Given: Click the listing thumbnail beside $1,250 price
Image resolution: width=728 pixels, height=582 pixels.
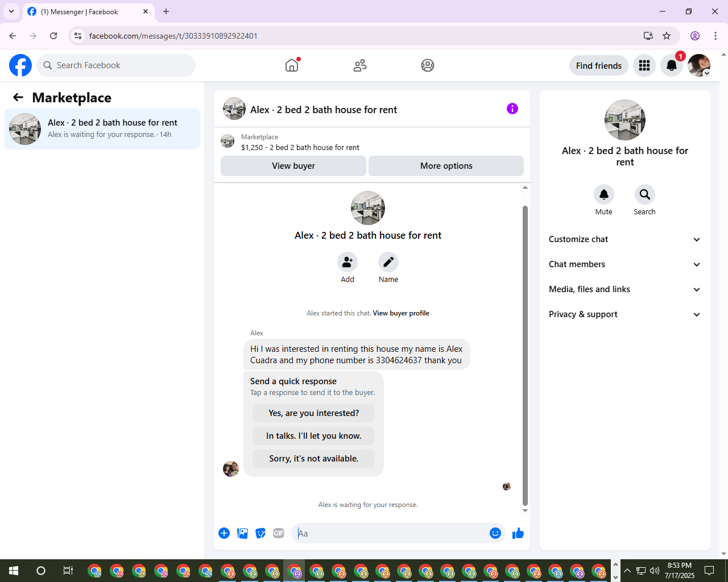Looking at the screenshot, I should (x=227, y=142).
